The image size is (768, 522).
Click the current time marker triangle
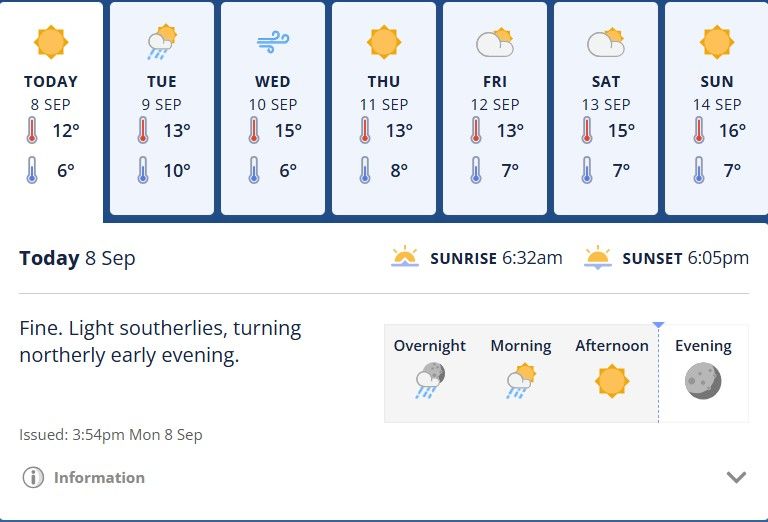[x=658, y=325]
